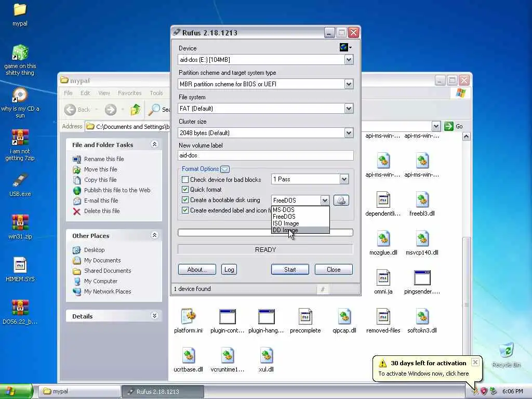Image resolution: width=532 pixels, height=399 pixels.
Task: Open the mypal folder on desktop
Action: (x=20, y=14)
